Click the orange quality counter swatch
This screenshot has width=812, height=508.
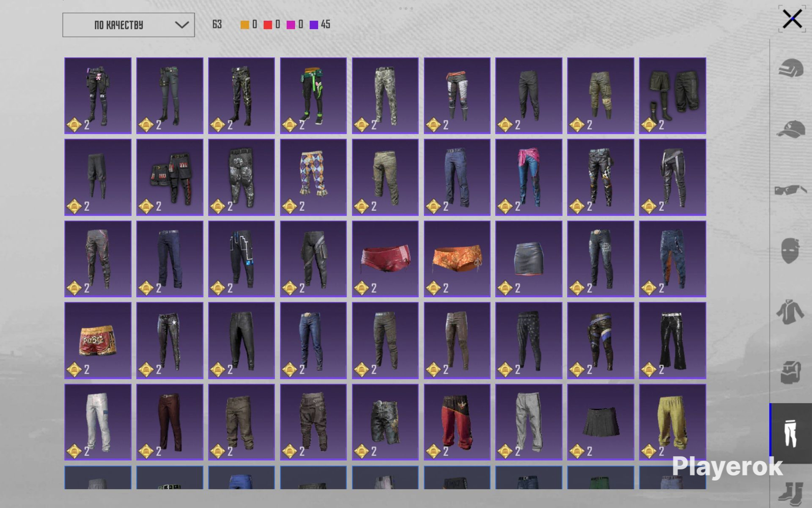[245, 24]
